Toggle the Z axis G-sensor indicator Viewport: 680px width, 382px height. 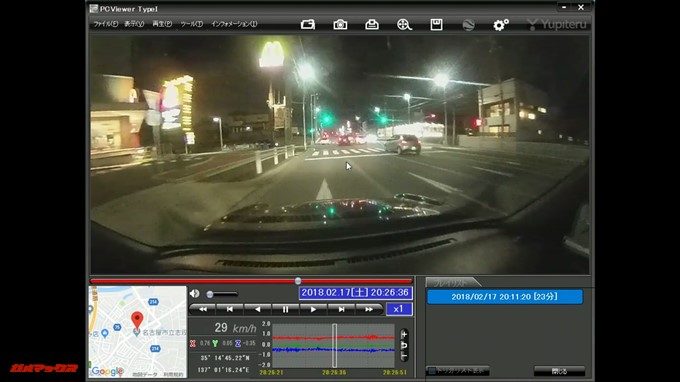click(238, 343)
